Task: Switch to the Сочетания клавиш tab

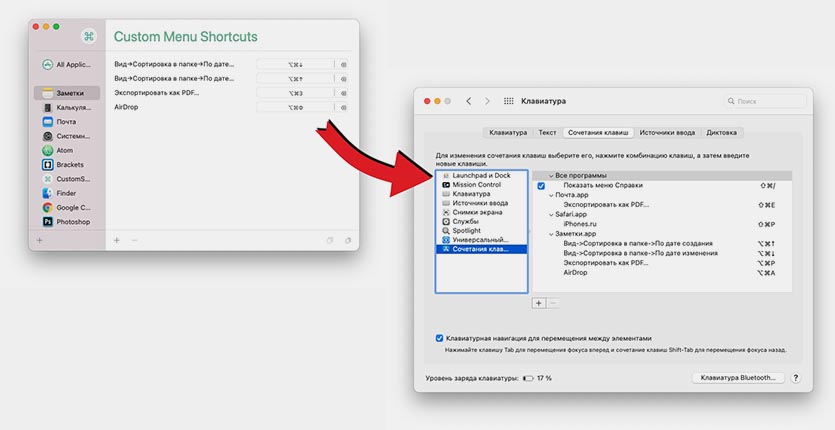Action: click(x=598, y=132)
